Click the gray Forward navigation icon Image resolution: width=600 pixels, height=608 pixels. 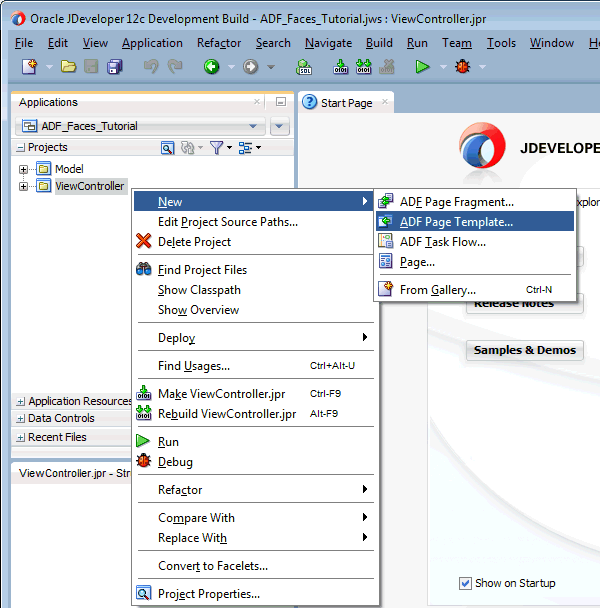(x=251, y=67)
